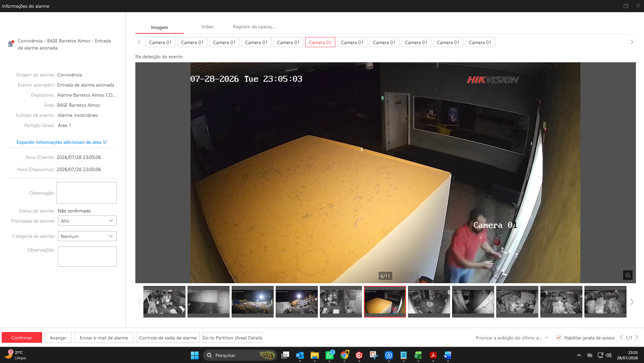The height and width of the screenshot is (363, 644).
Task: Open Controle de saída de alarme
Action: coord(168,337)
